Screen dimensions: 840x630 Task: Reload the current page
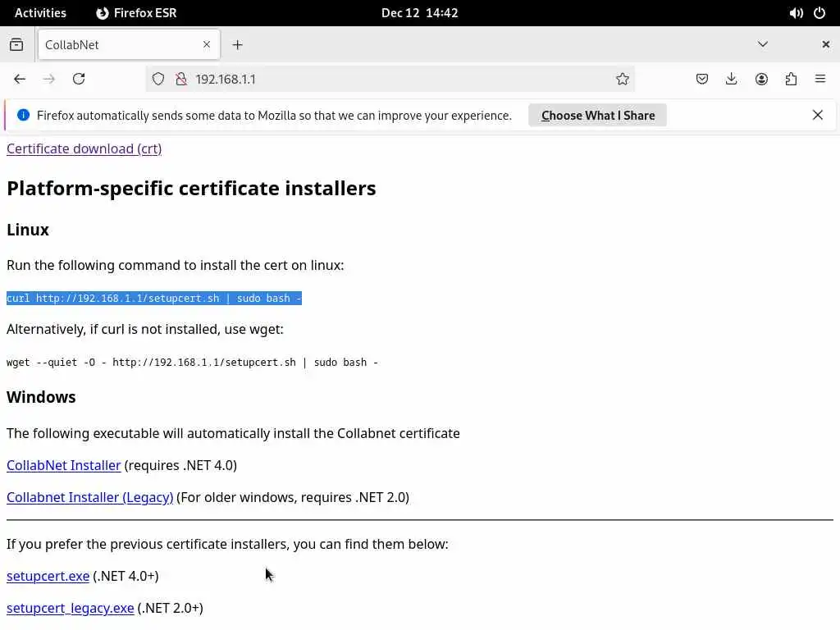click(x=79, y=80)
